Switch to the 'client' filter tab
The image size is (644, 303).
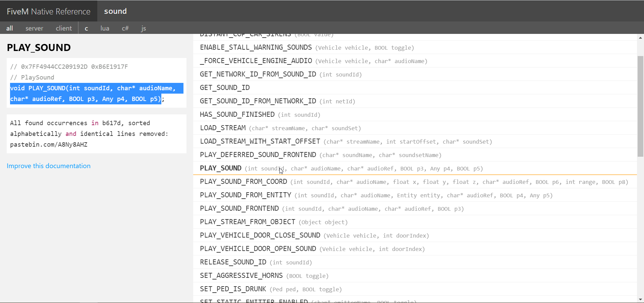64,28
